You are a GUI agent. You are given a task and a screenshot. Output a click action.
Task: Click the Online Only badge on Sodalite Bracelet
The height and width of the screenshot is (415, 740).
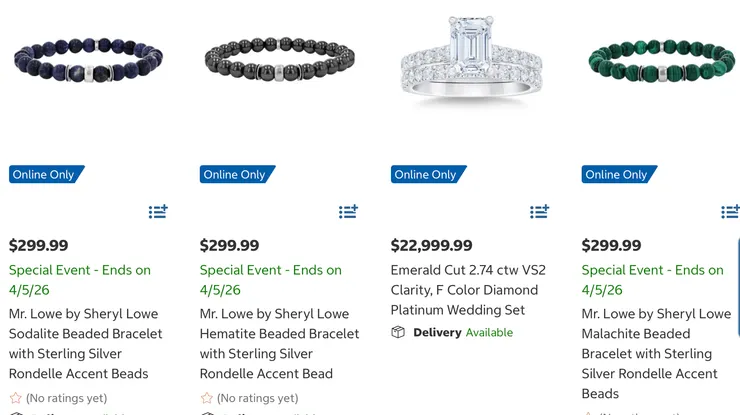(45, 175)
